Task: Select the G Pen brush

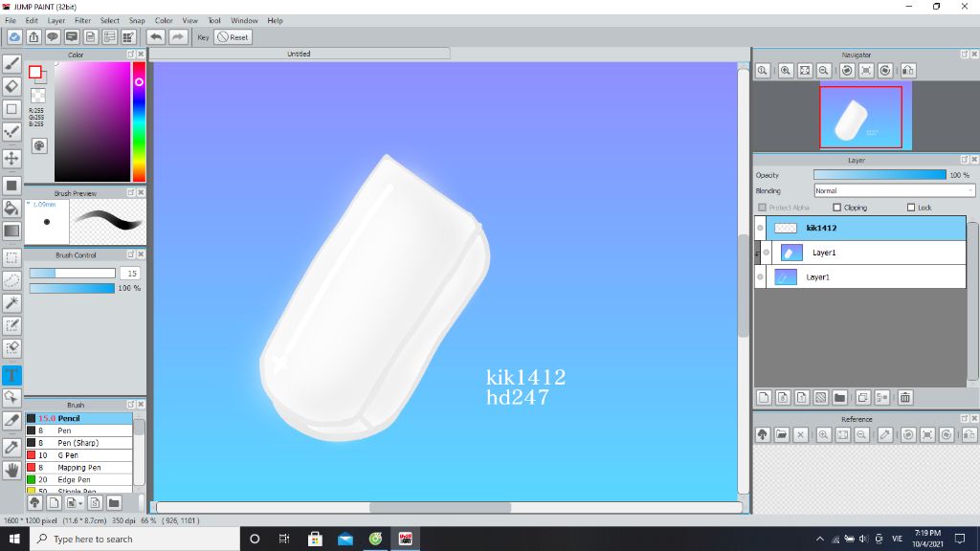Action: tap(78, 455)
